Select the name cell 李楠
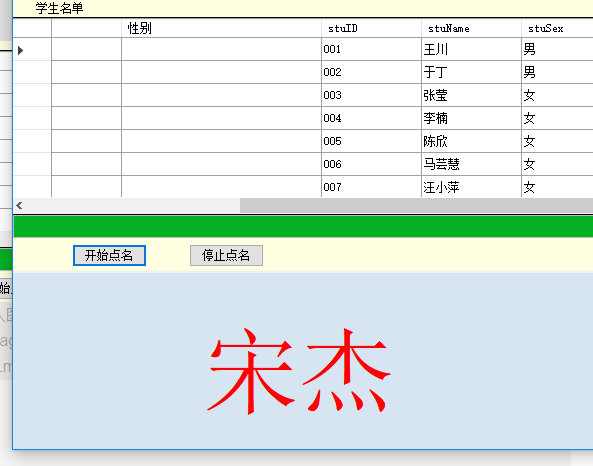This screenshot has width=593, height=466. pyautogui.click(x=471, y=118)
